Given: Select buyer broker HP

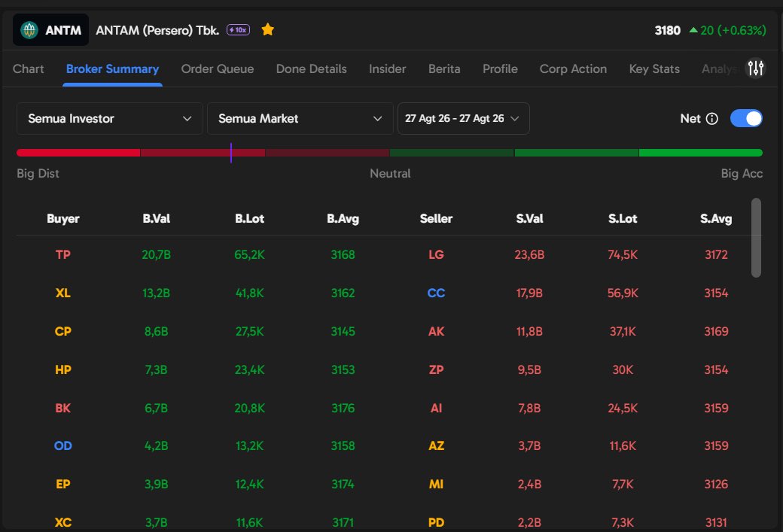Looking at the screenshot, I should click(63, 369).
